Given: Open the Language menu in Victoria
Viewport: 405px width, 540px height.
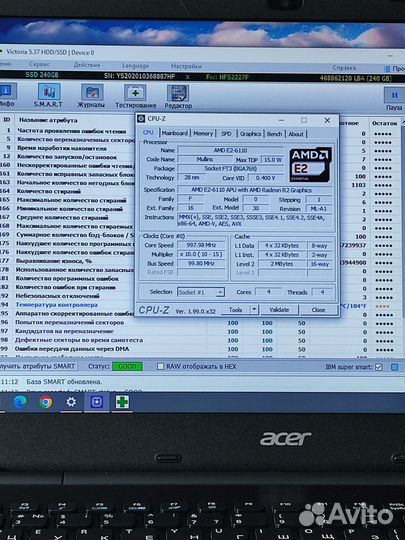Looking at the screenshot, I should coord(135,65).
